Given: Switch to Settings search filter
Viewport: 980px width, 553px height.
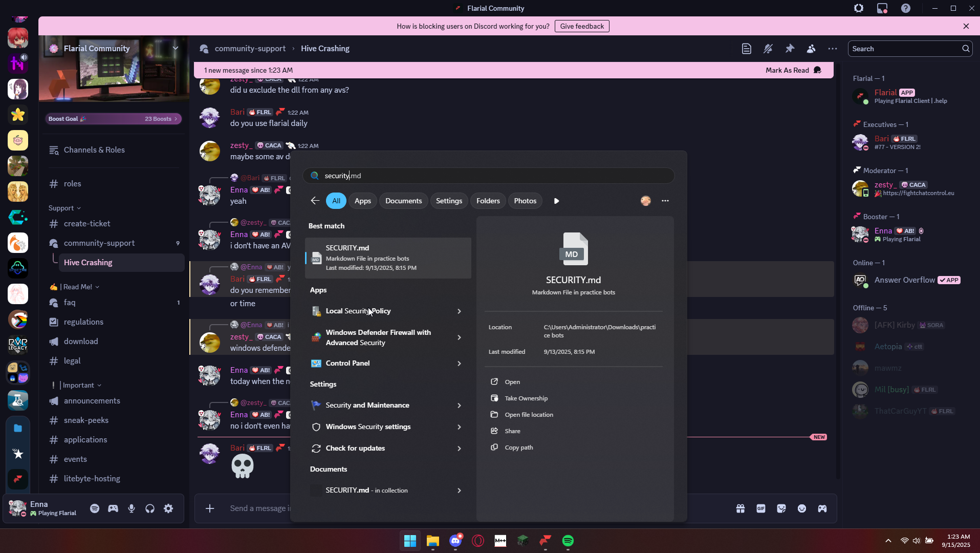Looking at the screenshot, I should 449,201.
